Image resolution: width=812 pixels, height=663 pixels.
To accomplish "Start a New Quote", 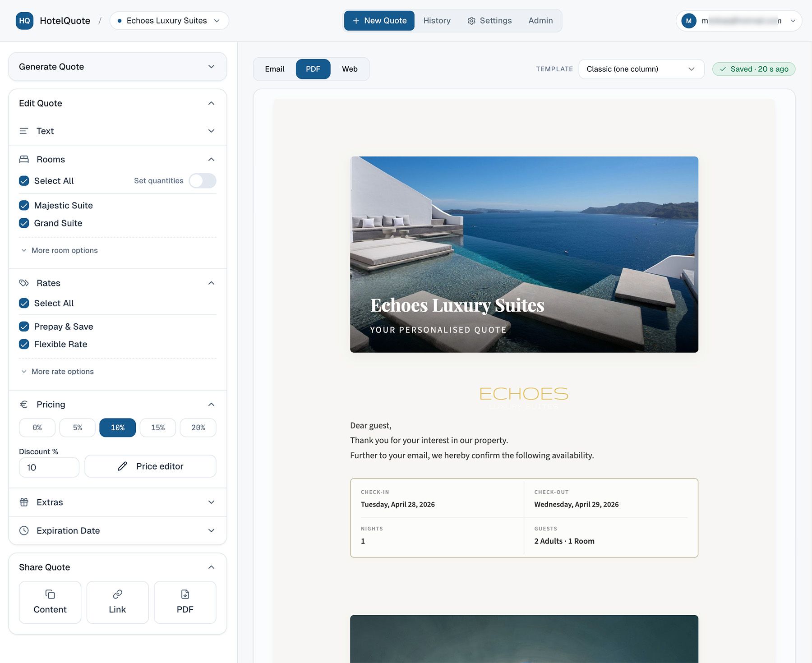I will (x=379, y=20).
